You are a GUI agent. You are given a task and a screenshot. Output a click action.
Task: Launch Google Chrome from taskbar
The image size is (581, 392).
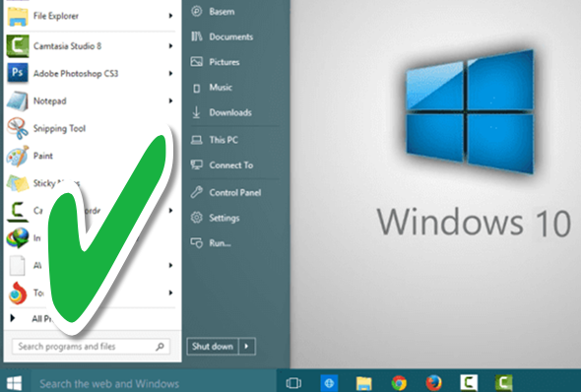(x=399, y=383)
